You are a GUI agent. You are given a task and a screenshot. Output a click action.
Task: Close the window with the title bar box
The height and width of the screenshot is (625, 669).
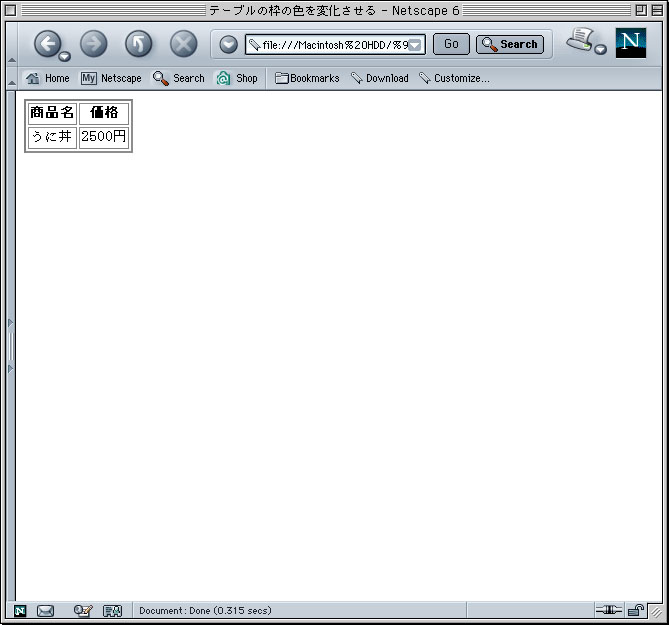coord(11,10)
